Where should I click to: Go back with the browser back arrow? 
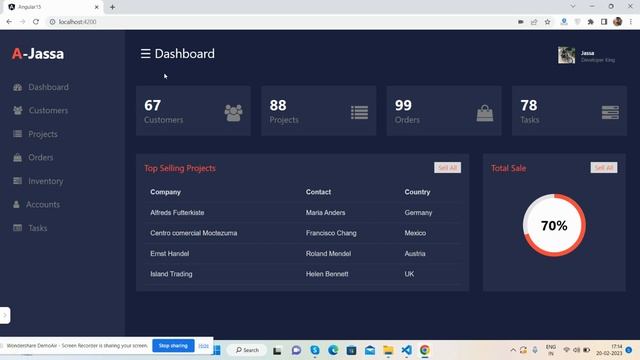(x=9, y=22)
